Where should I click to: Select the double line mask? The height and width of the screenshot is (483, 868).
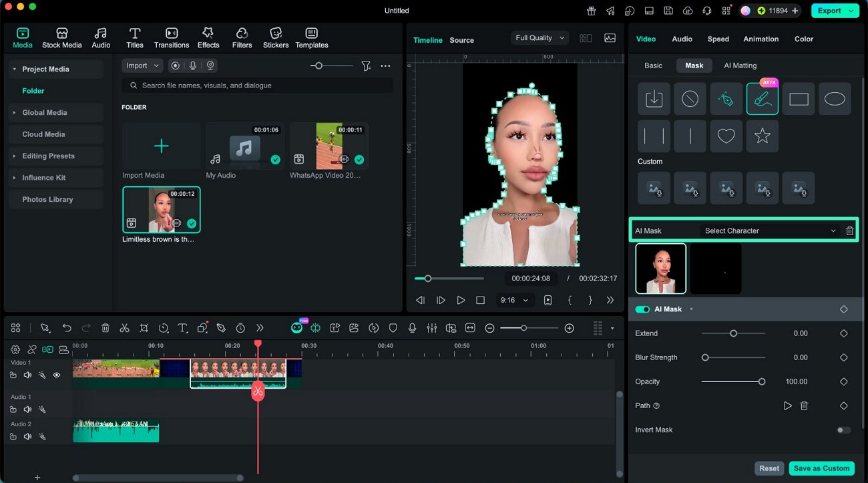point(654,136)
